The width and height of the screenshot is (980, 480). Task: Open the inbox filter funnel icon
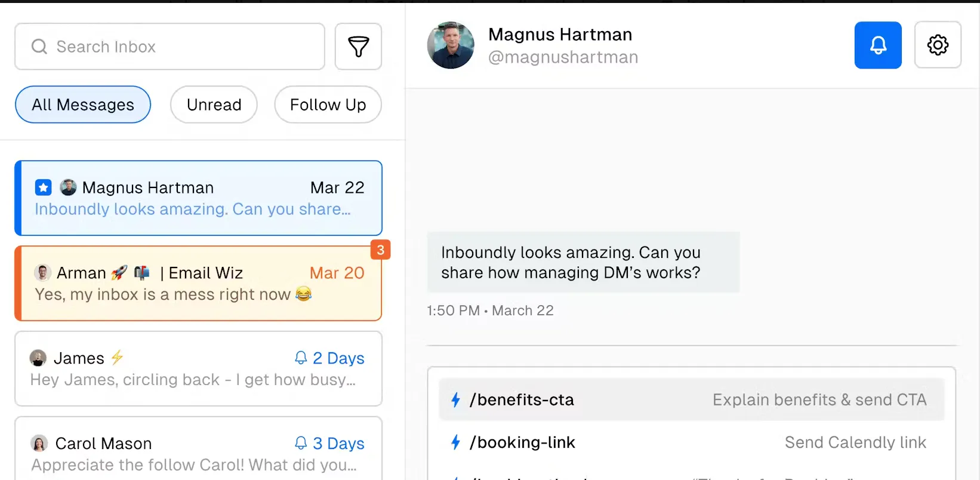(x=358, y=47)
